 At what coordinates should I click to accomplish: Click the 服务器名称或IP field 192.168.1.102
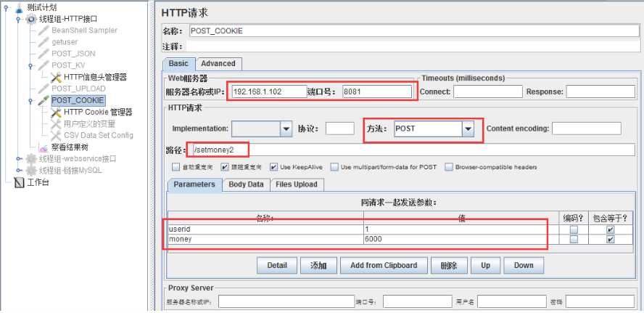click(x=268, y=92)
